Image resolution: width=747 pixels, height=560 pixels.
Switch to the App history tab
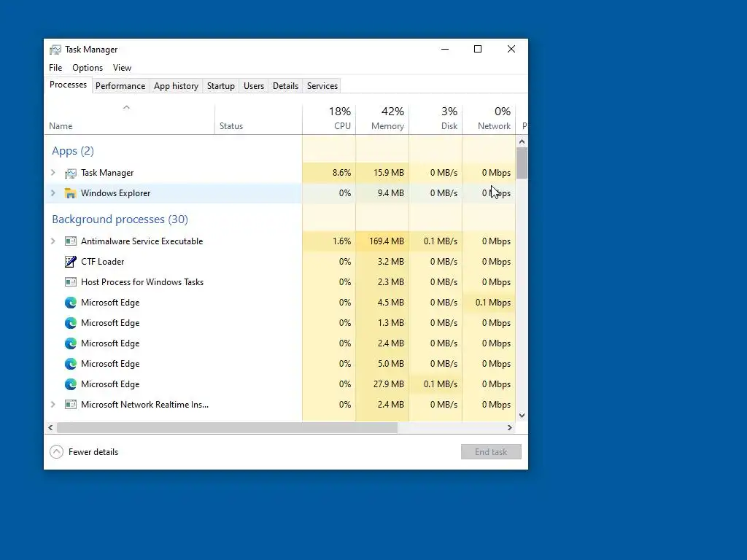coord(176,86)
